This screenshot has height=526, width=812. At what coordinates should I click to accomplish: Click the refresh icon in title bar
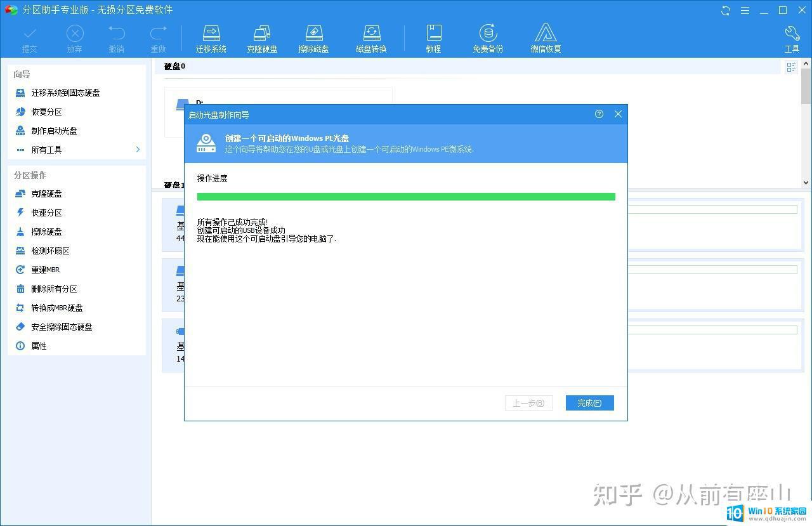726,10
